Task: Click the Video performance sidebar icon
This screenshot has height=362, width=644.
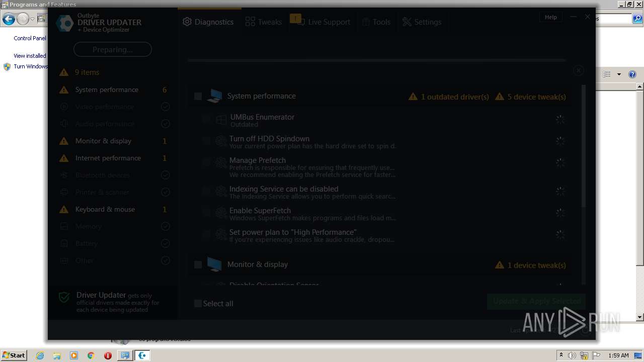Action: (x=64, y=107)
